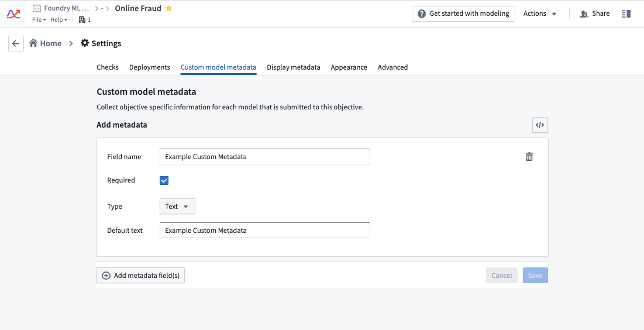The height and width of the screenshot is (330, 644).
Task: Switch to the Checks tab
Action: pos(108,67)
